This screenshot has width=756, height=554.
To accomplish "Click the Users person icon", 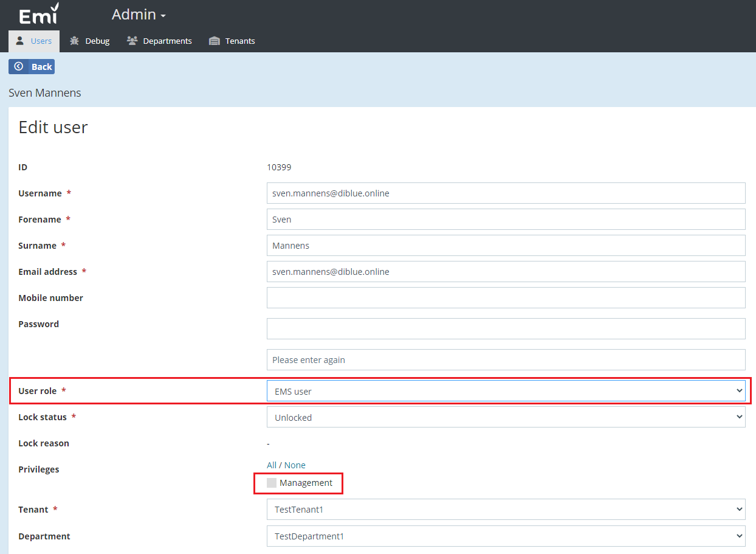I will point(20,41).
